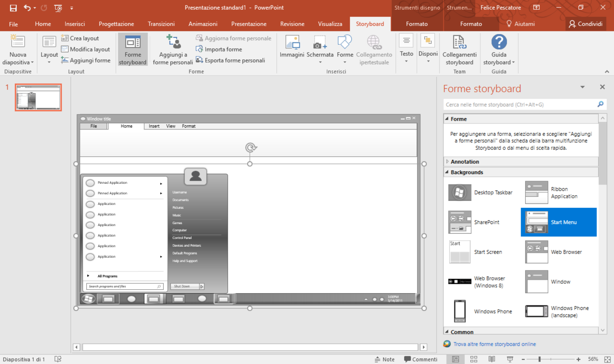Viewport: 614px width, 364px height.
Task: Switch to the Progettazione tab
Action: click(116, 24)
